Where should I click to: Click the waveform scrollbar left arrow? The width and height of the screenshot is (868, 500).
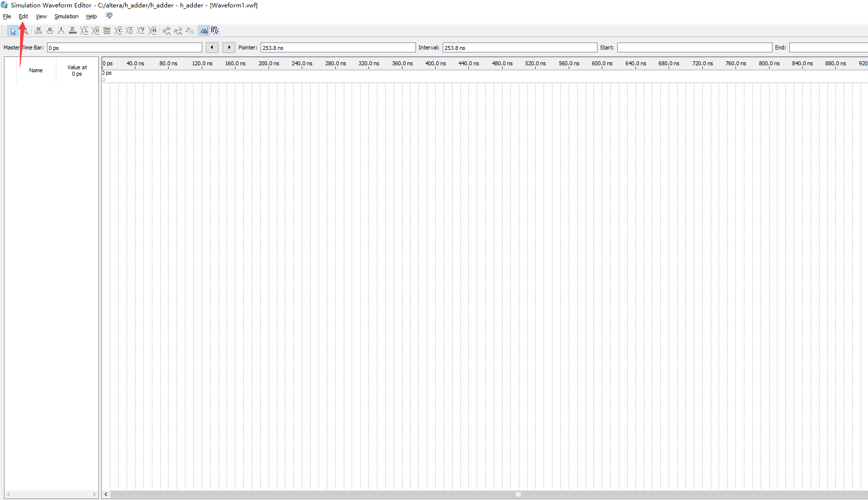[106, 494]
